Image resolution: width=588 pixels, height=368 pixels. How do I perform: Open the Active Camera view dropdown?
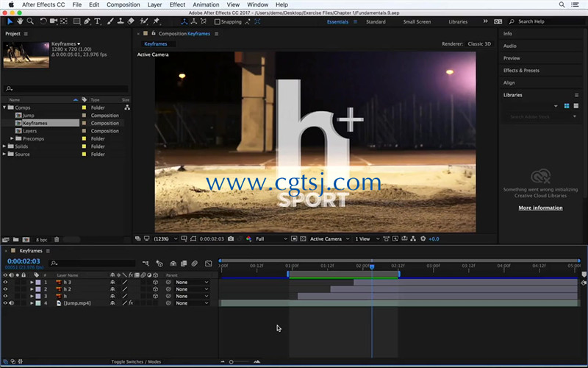(329, 238)
